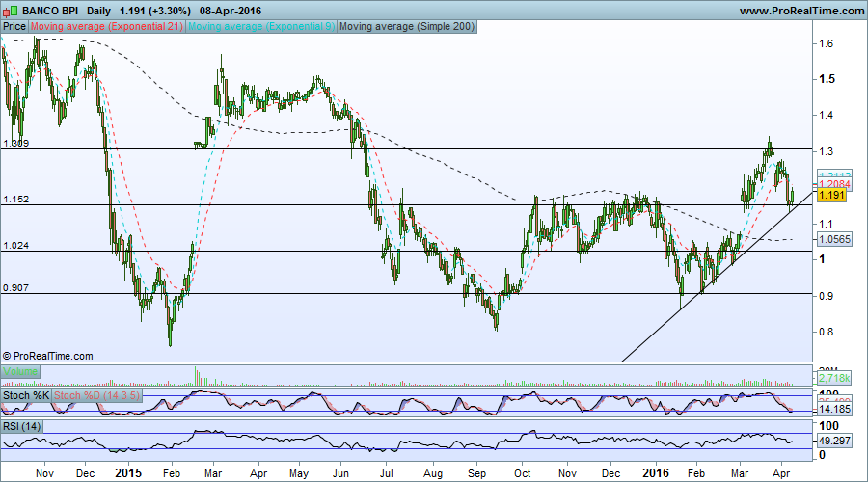Click the 49.297 RSI value tag
Image resolution: width=868 pixels, height=482 pixels.
[x=835, y=441]
